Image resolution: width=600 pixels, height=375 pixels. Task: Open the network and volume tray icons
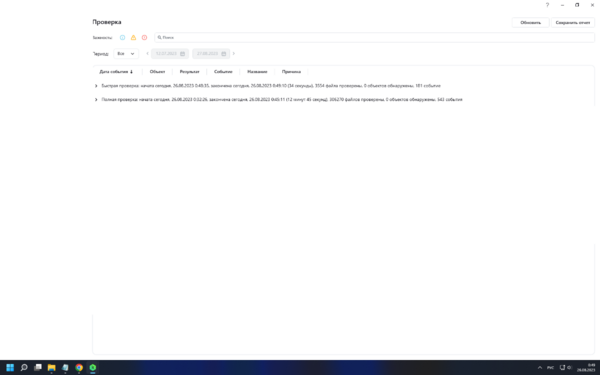[x=565, y=367]
